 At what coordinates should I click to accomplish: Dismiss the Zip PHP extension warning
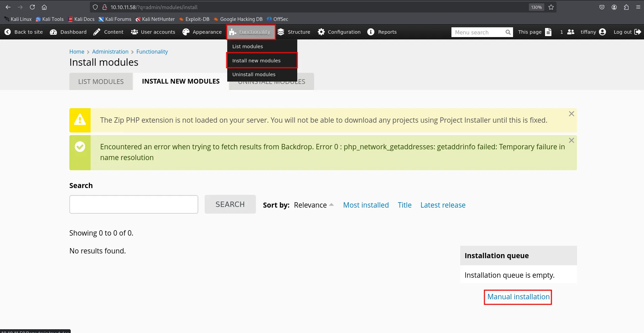(571, 114)
